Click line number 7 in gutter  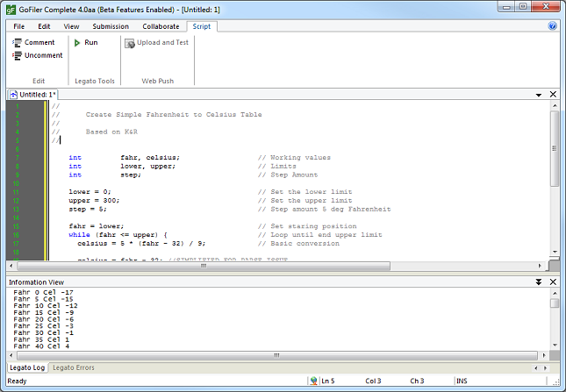(x=17, y=158)
